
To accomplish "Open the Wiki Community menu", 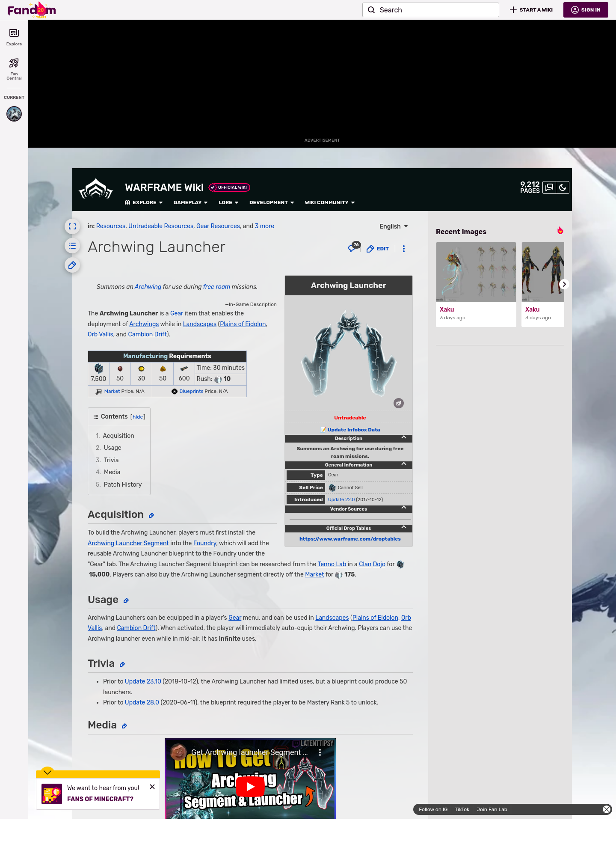I will [329, 202].
